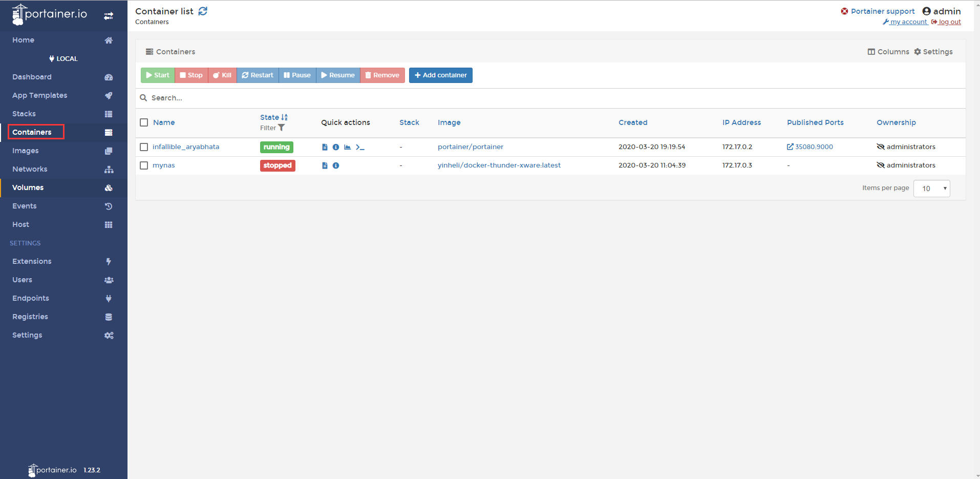Click the Add container button

click(x=441, y=75)
